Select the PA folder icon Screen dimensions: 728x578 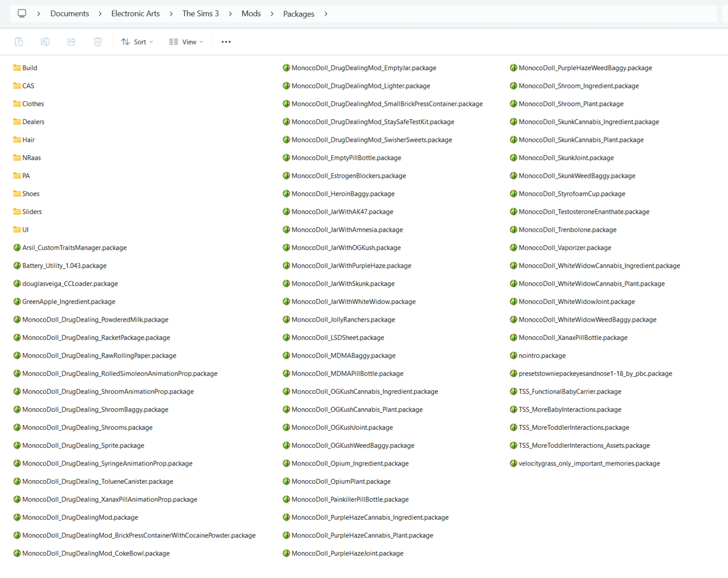(x=17, y=176)
